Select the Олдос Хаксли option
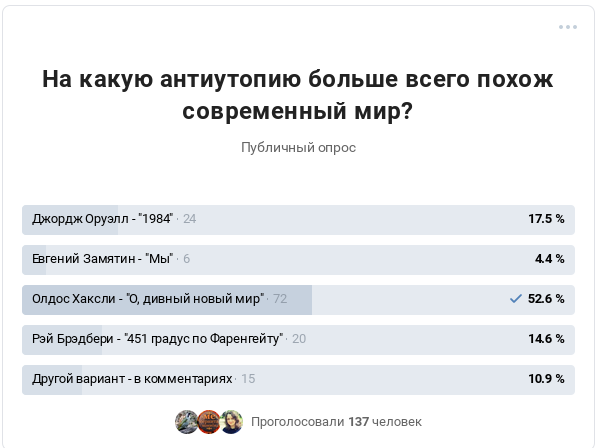The width and height of the screenshot is (608, 448). 298,299
